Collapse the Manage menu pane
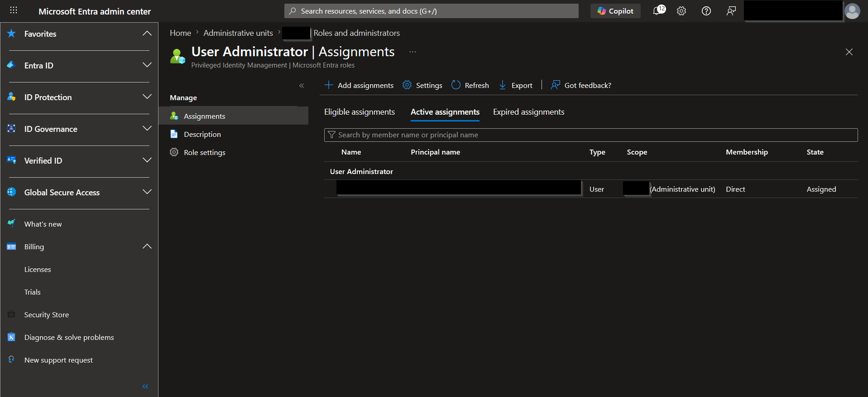 coord(302,86)
